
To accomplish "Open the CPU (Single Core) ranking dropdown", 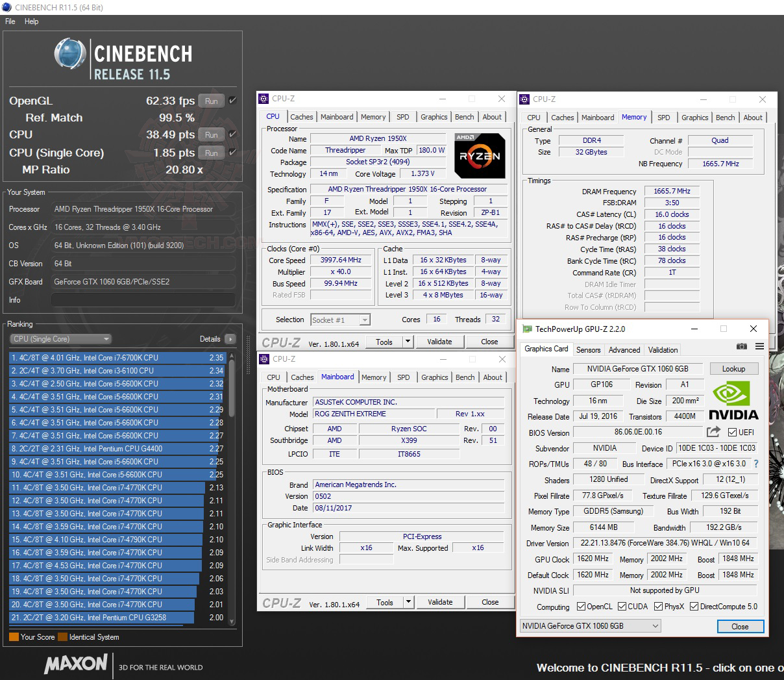I will (x=60, y=339).
